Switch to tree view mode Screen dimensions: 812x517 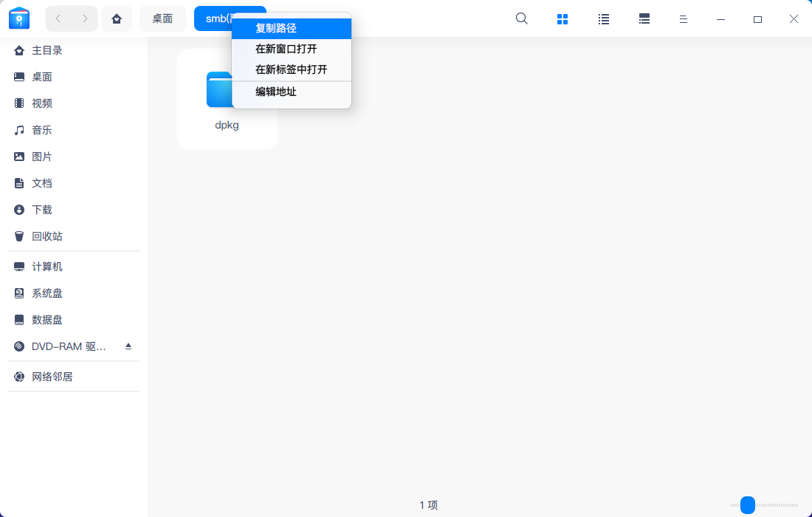point(644,19)
